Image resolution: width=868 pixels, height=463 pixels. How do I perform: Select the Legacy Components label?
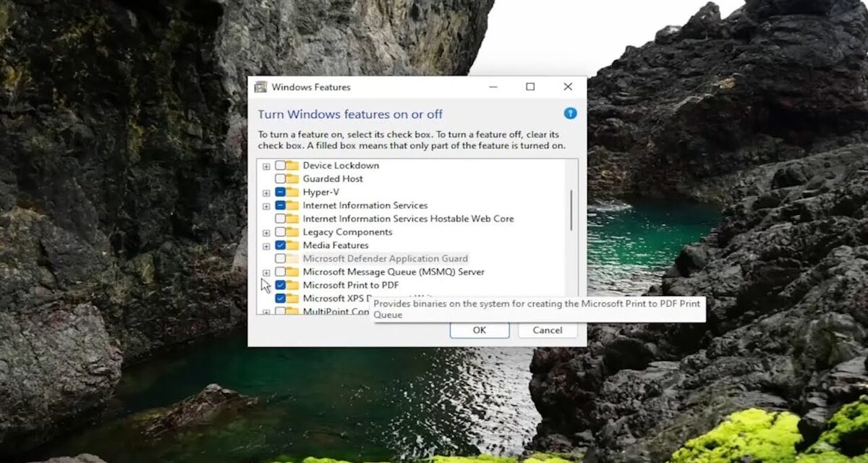[x=347, y=232]
